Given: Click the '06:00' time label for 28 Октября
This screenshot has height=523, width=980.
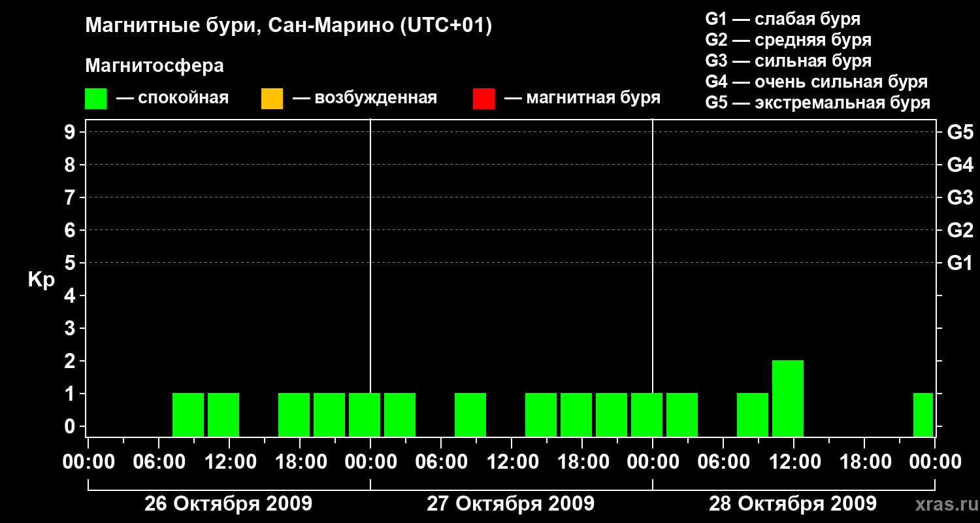Looking at the screenshot, I should [723, 462].
